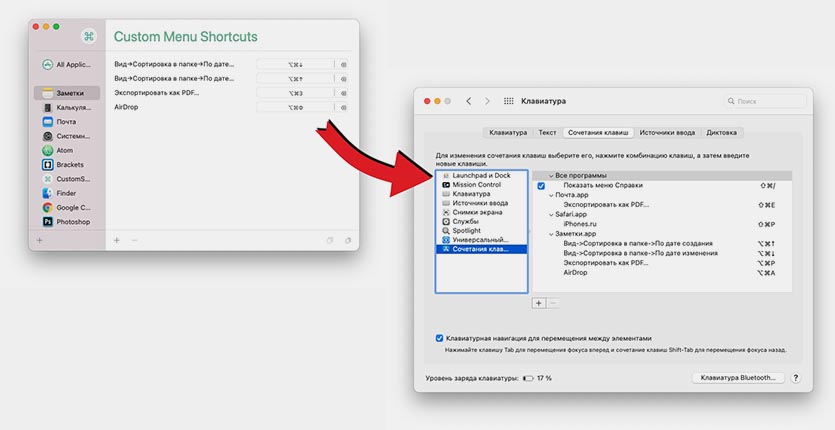Go back in Клавиатура preferences window
835x430 pixels.
[x=469, y=101]
